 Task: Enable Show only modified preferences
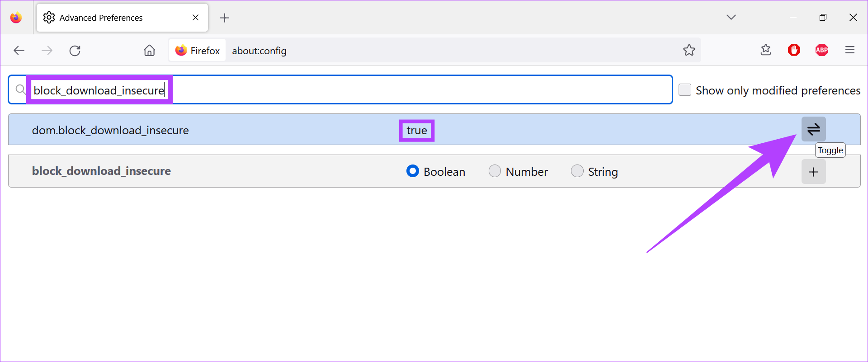pos(685,90)
